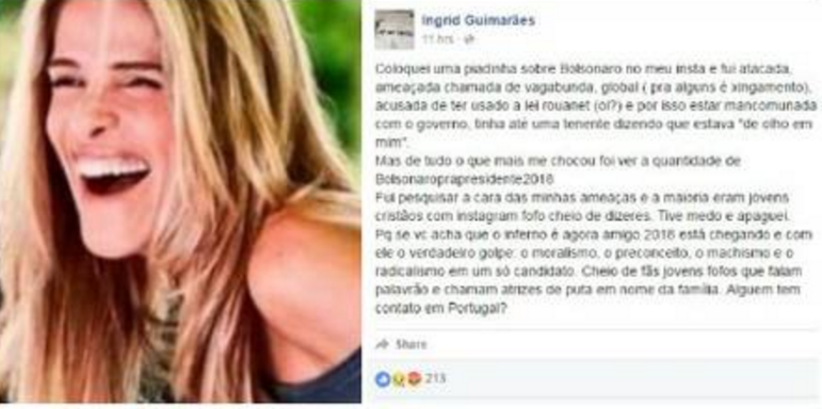Click the red Angry reaction icon
822x409 pixels.
click(414, 379)
